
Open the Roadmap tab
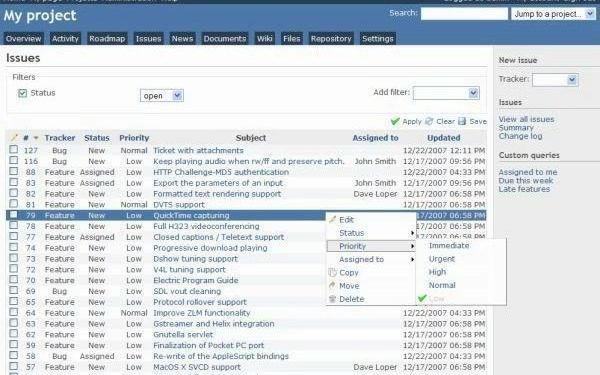[x=107, y=39]
